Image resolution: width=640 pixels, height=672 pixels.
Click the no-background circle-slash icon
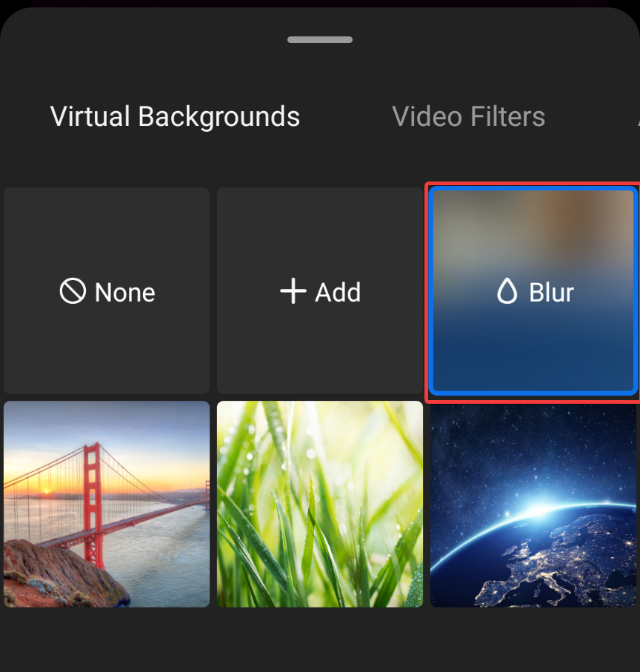[73, 292]
